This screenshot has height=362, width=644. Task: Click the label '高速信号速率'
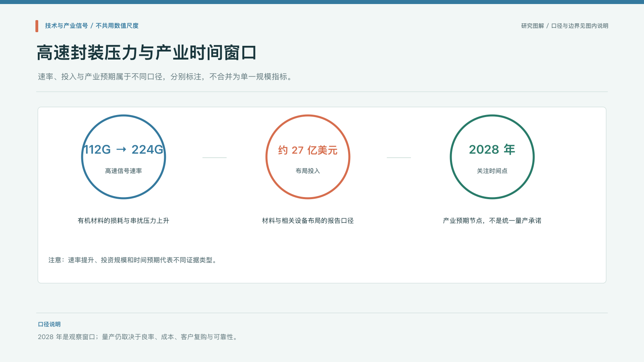click(x=124, y=171)
